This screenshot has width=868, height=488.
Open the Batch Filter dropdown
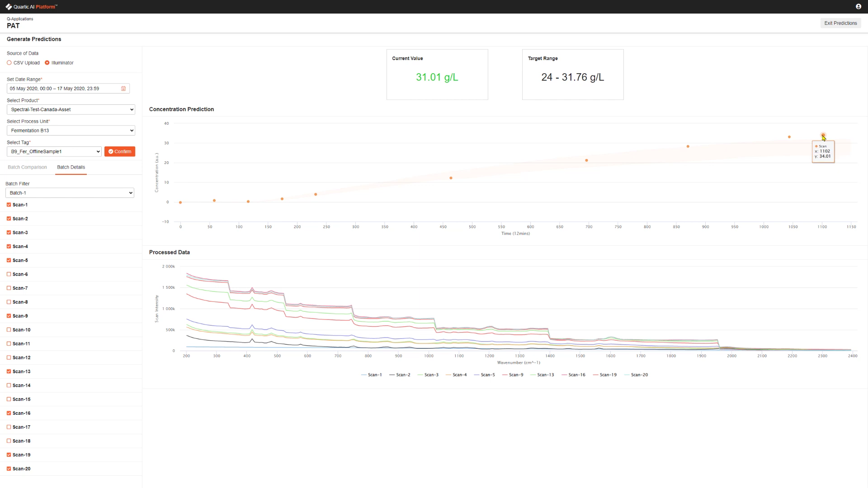pyautogui.click(x=70, y=193)
